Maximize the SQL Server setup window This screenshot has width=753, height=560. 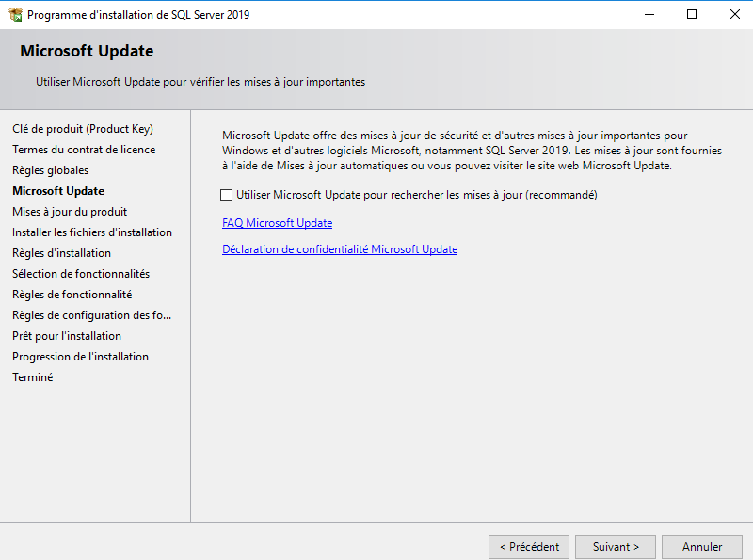(692, 15)
